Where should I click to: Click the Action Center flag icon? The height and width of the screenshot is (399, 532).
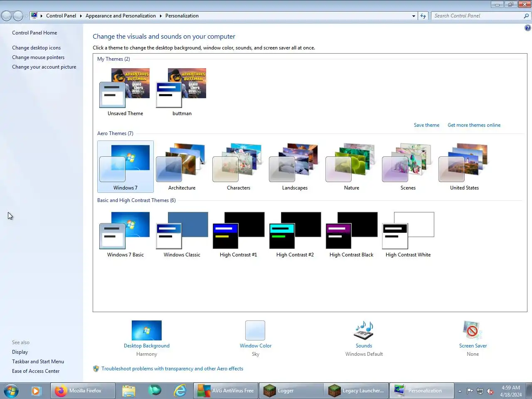tap(470, 391)
